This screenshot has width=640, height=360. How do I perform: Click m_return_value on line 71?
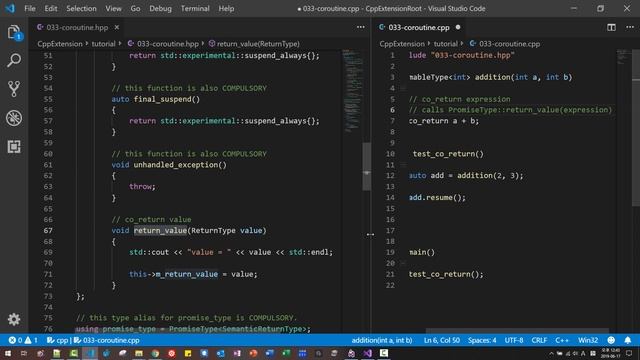click(187, 274)
